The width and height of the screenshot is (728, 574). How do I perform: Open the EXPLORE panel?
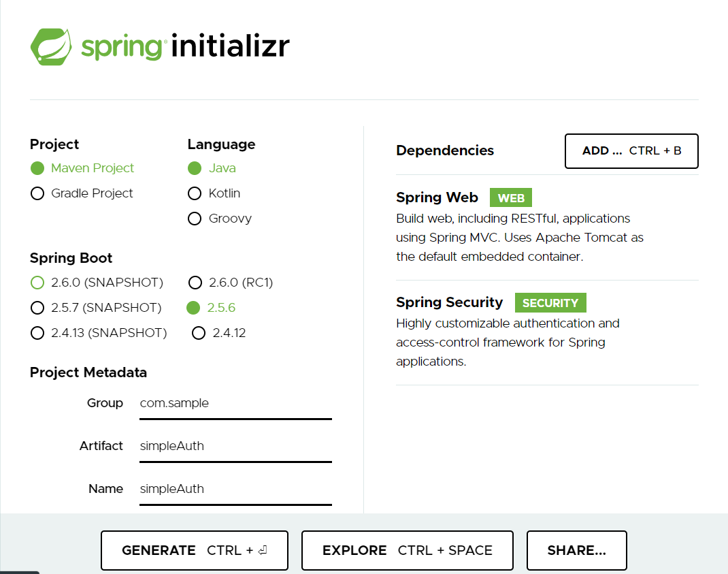(x=407, y=550)
